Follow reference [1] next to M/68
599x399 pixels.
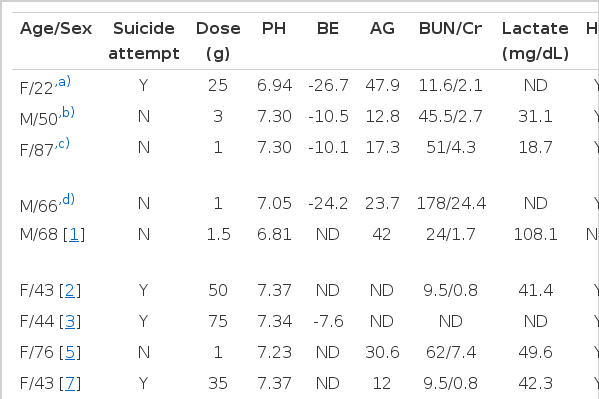pos(74,235)
